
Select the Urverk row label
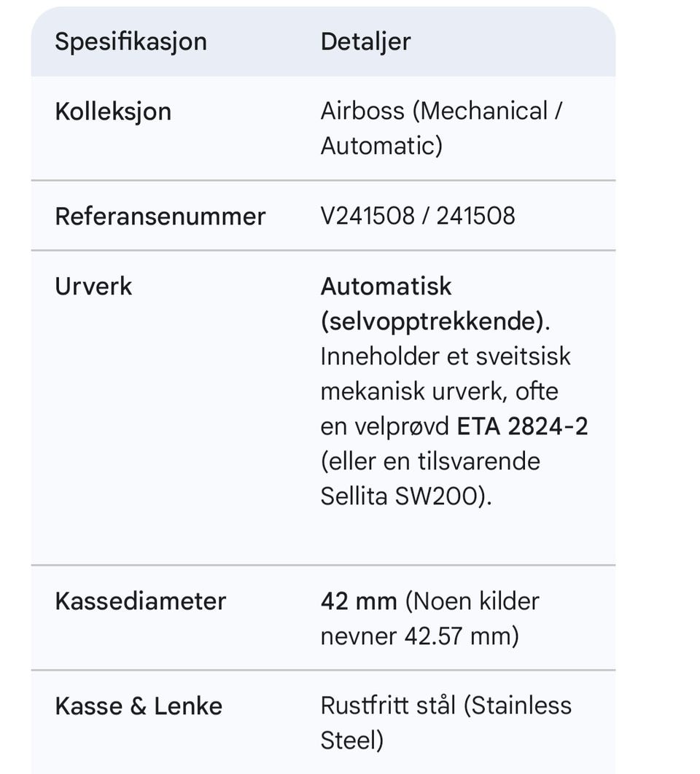click(x=93, y=286)
